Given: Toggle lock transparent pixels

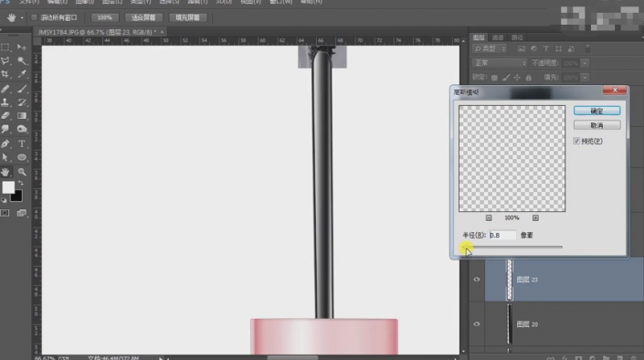Looking at the screenshot, I should (x=494, y=78).
